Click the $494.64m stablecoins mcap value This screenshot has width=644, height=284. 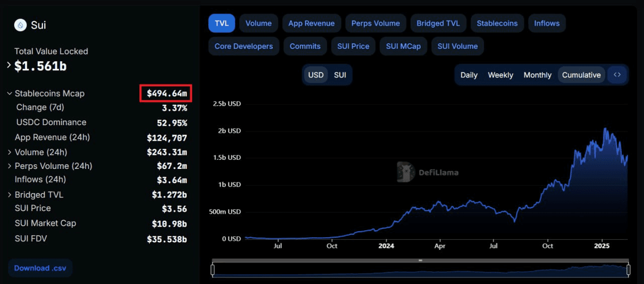[x=167, y=93]
